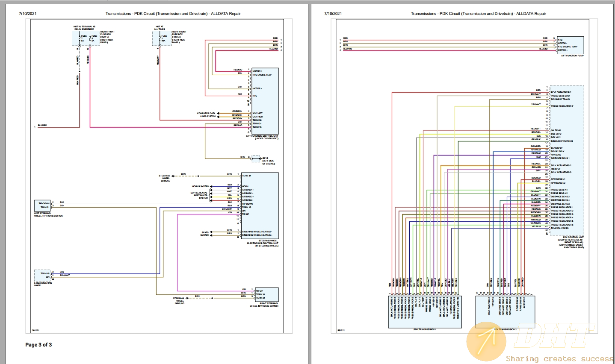Click 'STEERING WHEEL HEATING -' pin label
The image size is (615, 364).
coord(257,232)
